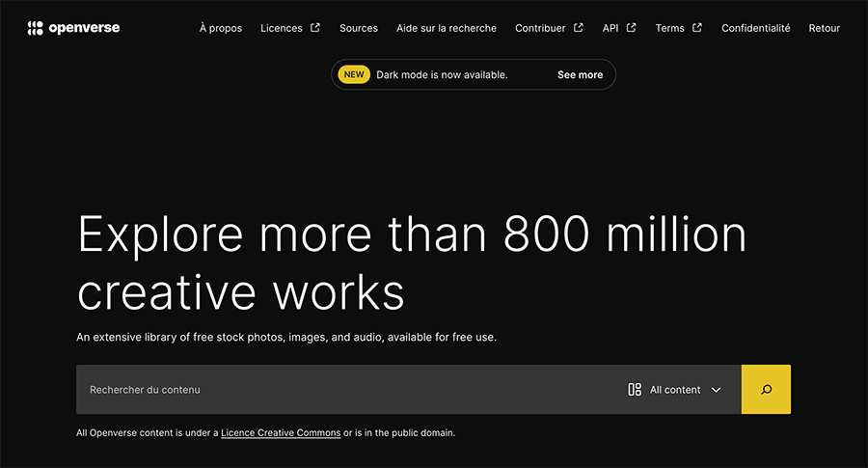The width and height of the screenshot is (868, 468).
Task: Click the All content grid icon
Action: [x=635, y=389]
